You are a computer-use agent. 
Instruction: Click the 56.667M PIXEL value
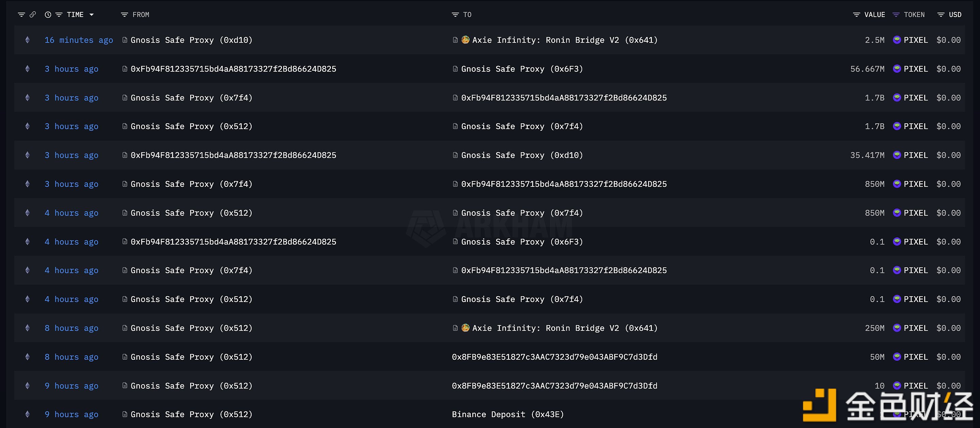click(867, 69)
